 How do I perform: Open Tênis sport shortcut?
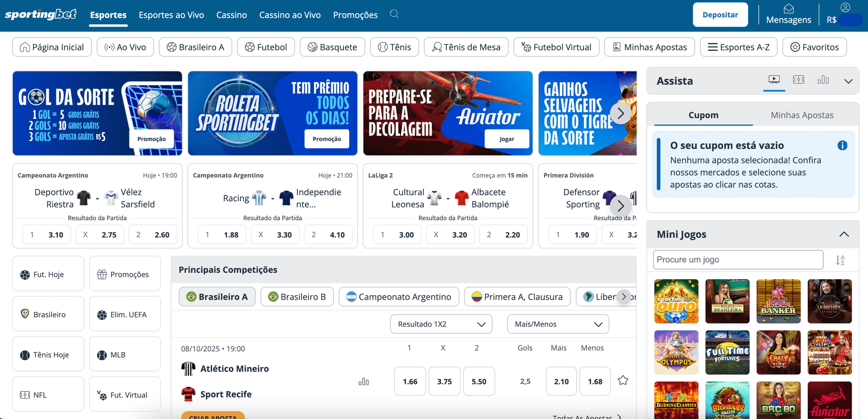coord(394,47)
